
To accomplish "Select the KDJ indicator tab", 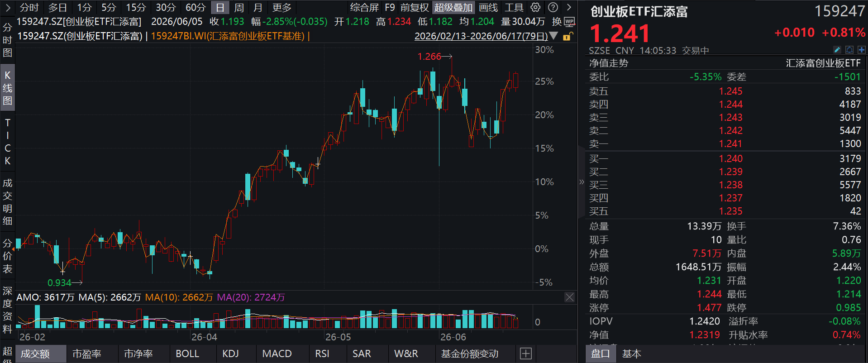I will click(231, 353).
